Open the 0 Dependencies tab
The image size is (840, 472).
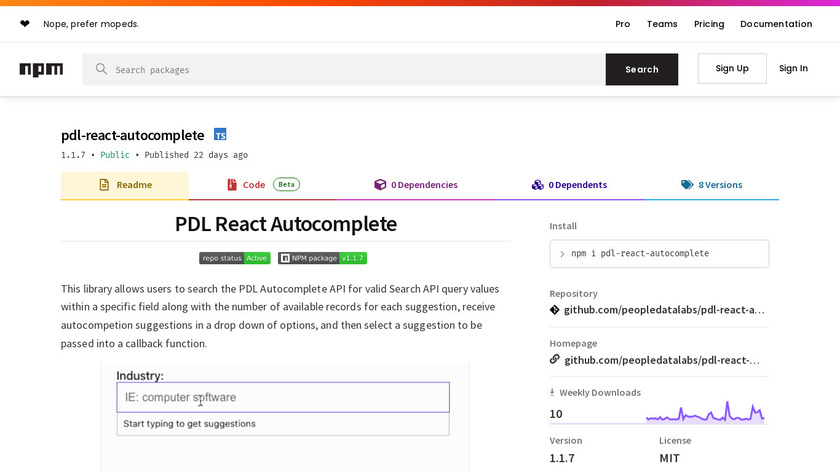pyautogui.click(x=415, y=185)
